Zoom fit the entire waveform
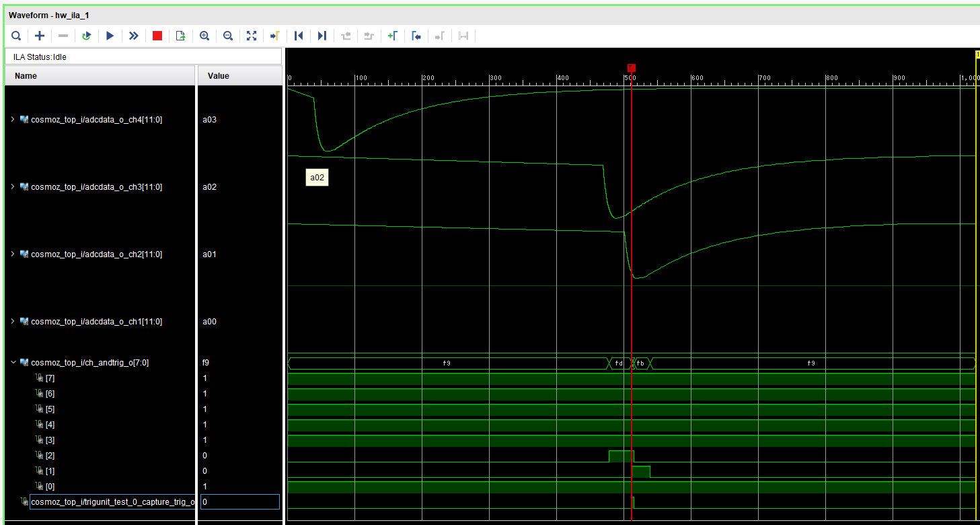This screenshot has width=980, height=525. [x=252, y=36]
